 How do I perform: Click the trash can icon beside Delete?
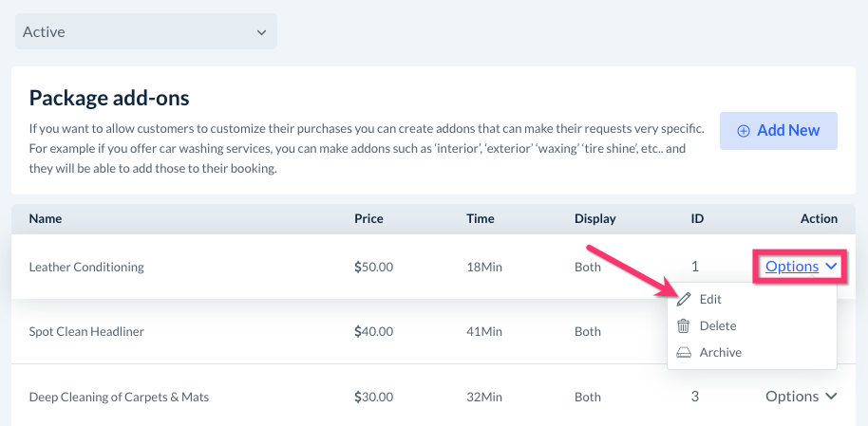(x=684, y=325)
